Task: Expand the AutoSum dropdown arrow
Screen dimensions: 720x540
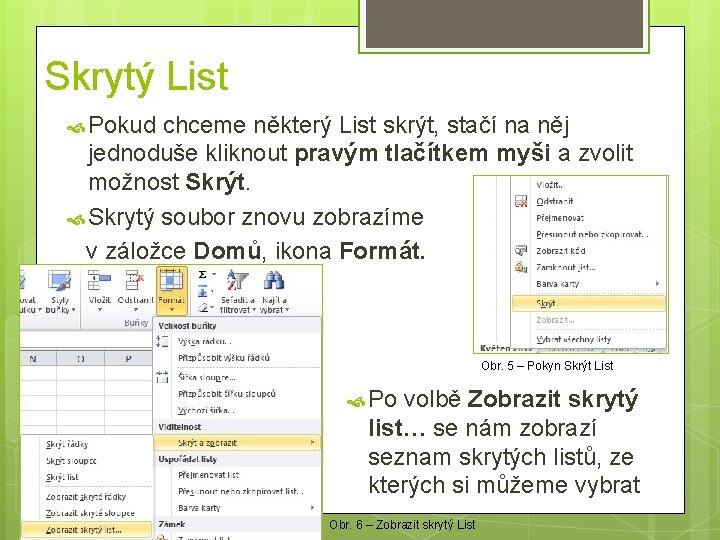Action: pyautogui.click(x=214, y=274)
